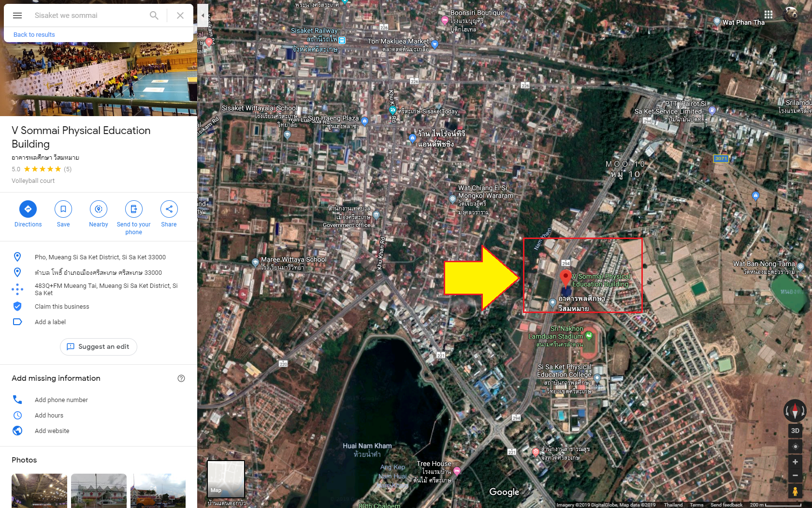Save this place with bookmark icon
The height and width of the screenshot is (508, 812).
click(x=63, y=209)
